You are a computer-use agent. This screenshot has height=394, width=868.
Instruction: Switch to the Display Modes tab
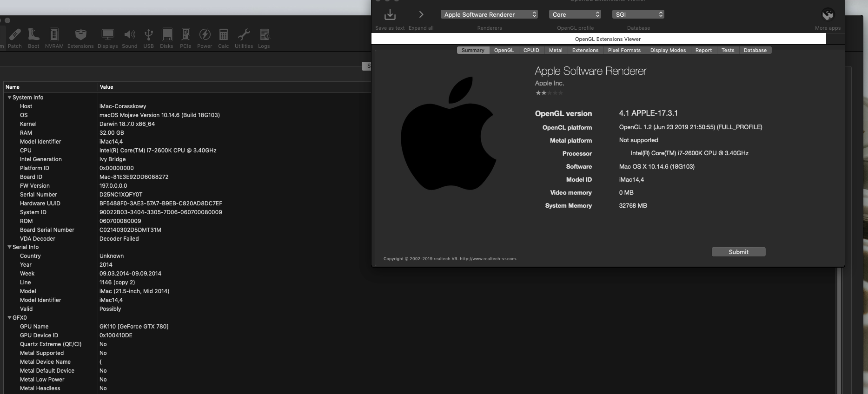click(668, 50)
